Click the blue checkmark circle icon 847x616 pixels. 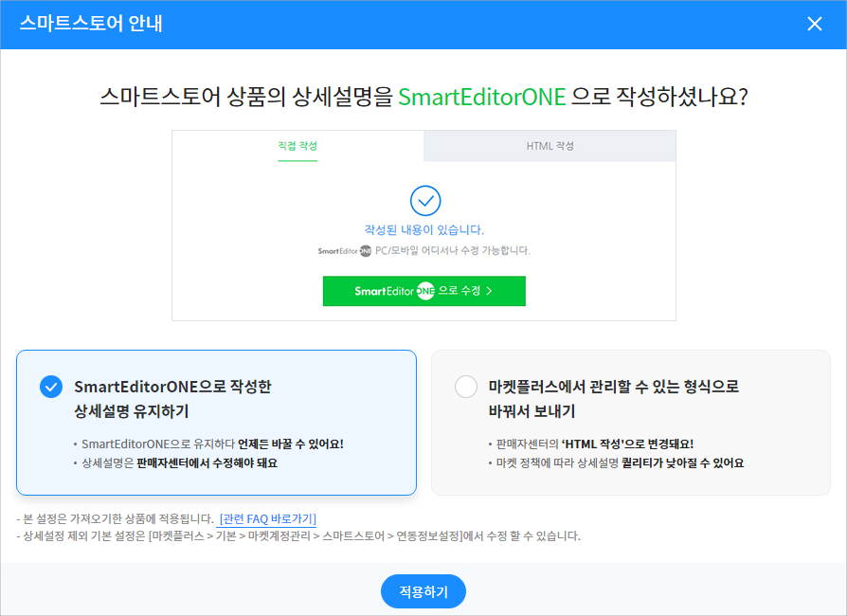(425, 201)
